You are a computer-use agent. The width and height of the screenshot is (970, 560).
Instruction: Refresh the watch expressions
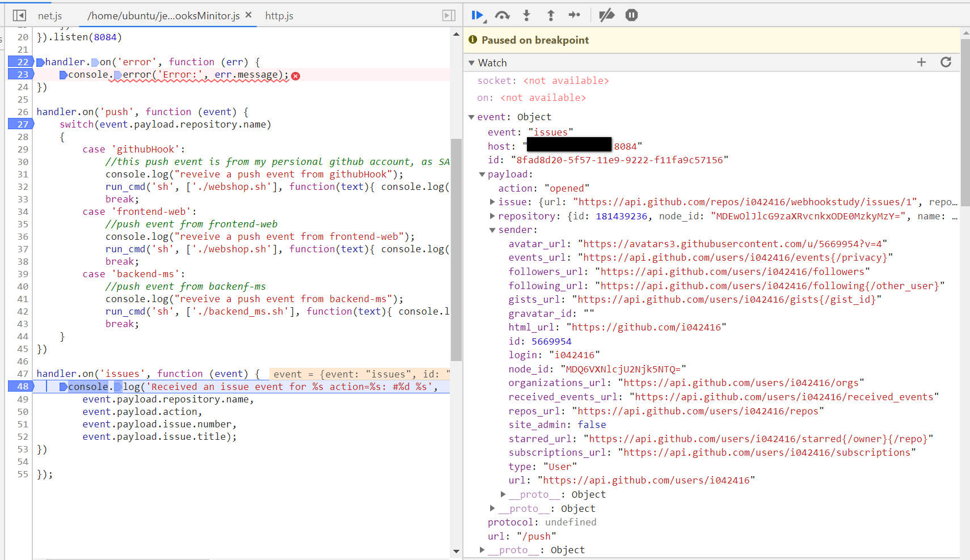click(946, 62)
